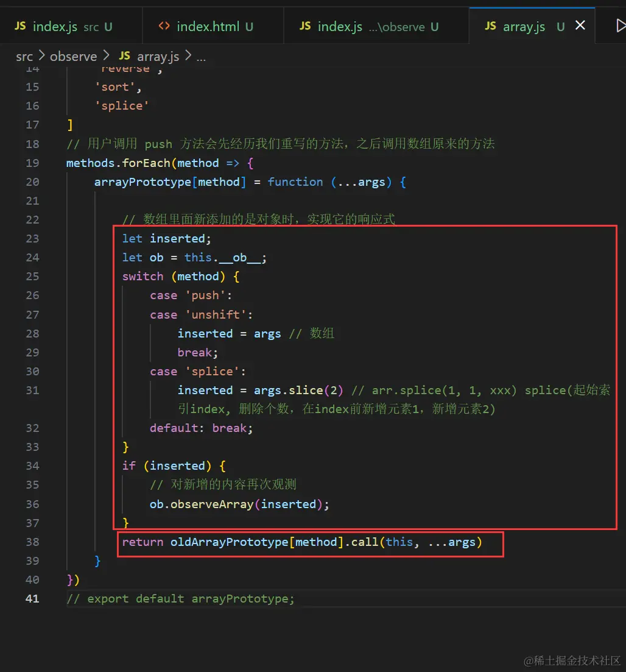Click 'if (inserted)' on line 34
The image size is (626, 672).
tap(167, 466)
